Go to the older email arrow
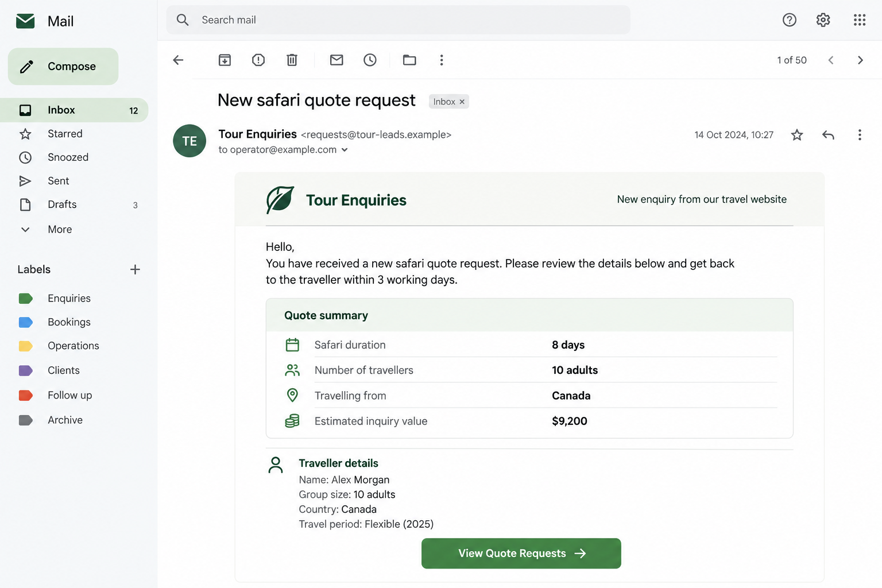This screenshot has width=882, height=588. [x=860, y=60]
